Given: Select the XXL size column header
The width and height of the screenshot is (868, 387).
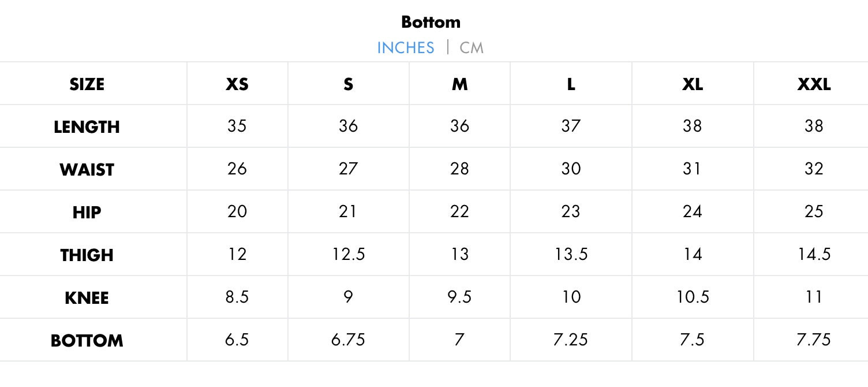Looking at the screenshot, I should (814, 84).
